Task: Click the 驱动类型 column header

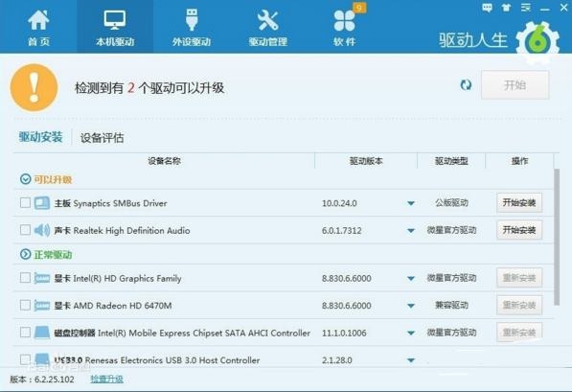Action: pyautogui.click(x=451, y=161)
